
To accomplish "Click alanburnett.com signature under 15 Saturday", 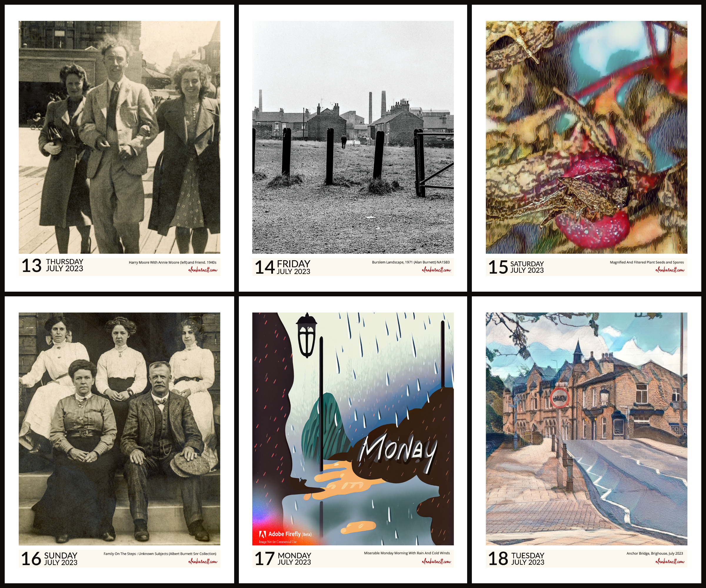I will point(670,270).
